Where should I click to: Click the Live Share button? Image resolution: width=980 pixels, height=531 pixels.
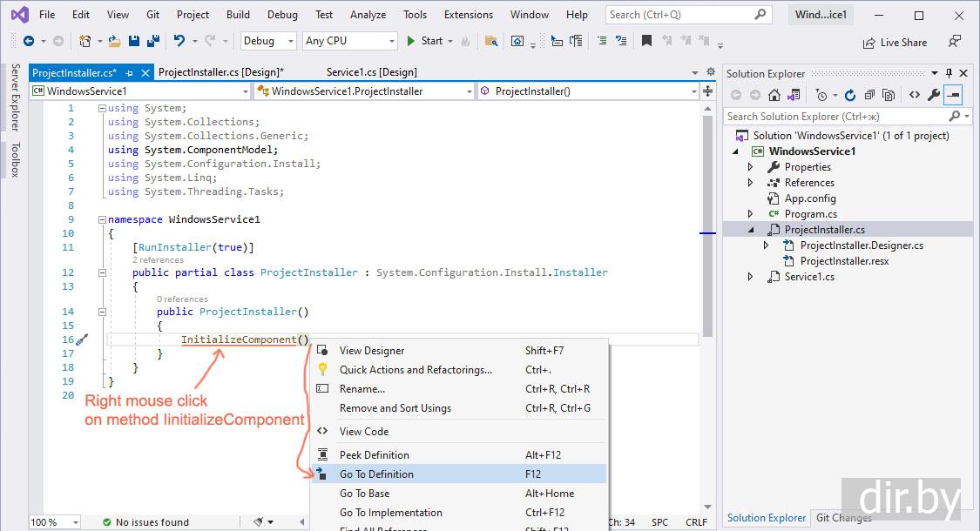click(x=895, y=42)
